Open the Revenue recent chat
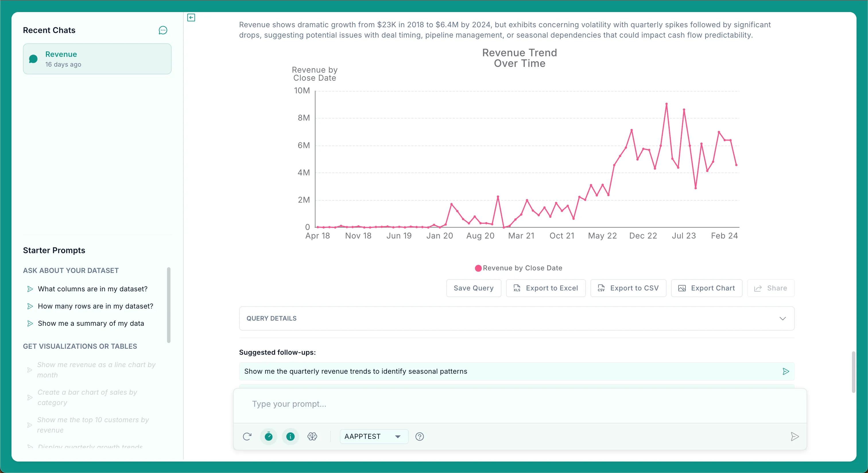This screenshot has height=473, width=868. (97, 59)
